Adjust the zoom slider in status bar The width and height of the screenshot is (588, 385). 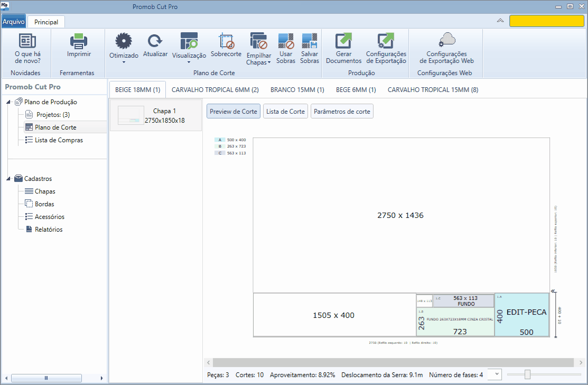coord(527,374)
